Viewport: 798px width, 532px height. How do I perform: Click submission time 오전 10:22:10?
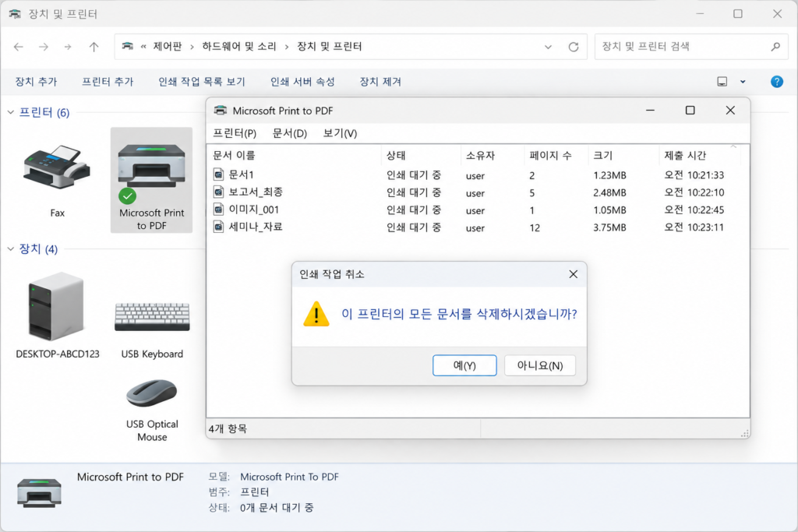click(x=694, y=192)
